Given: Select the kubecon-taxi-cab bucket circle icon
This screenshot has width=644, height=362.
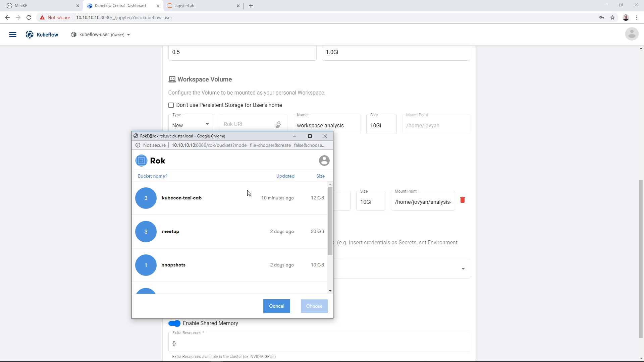Looking at the screenshot, I should click(146, 198).
